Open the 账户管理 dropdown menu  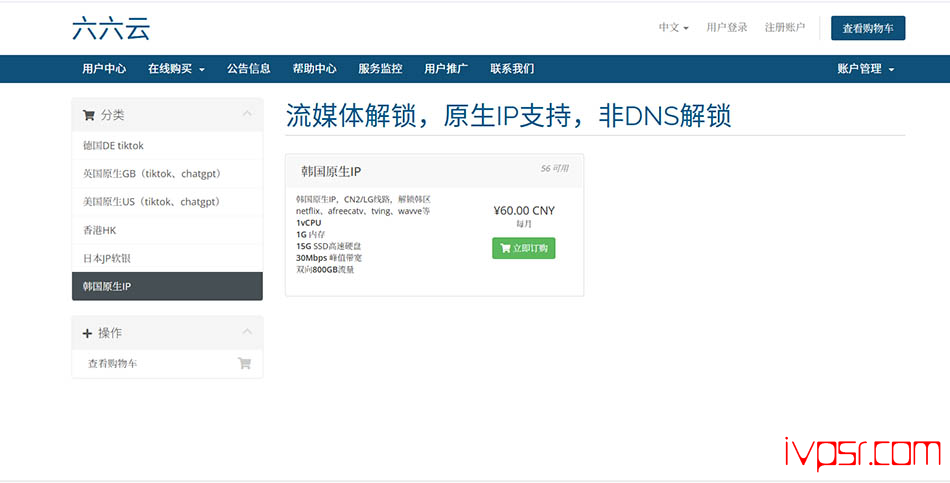pos(865,69)
